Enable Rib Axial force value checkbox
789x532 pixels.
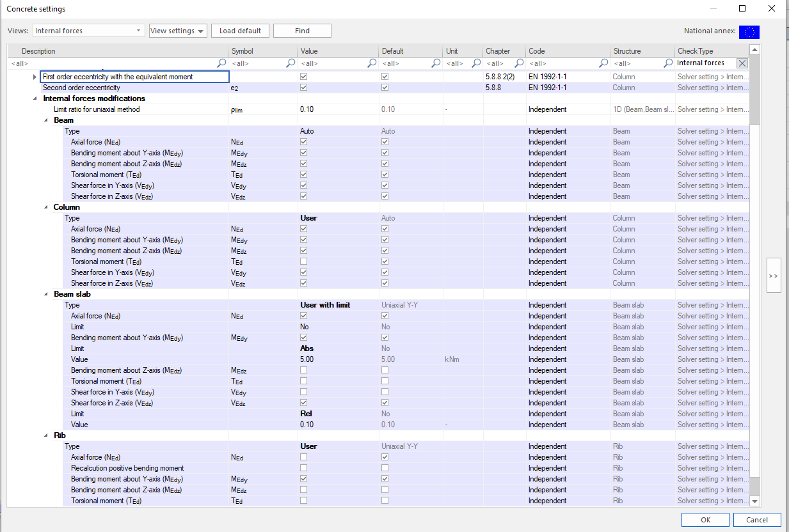click(x=303, y=457)
